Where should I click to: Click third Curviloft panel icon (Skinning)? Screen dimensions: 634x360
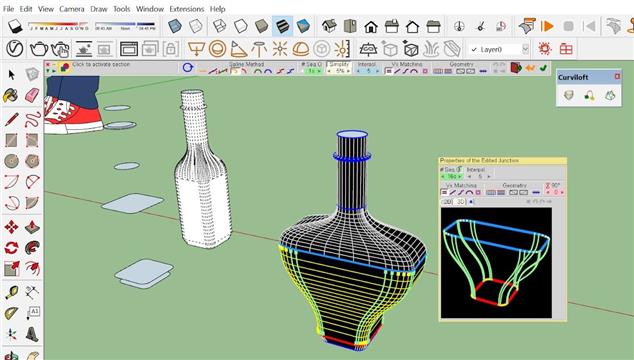[x=610, y=95]
